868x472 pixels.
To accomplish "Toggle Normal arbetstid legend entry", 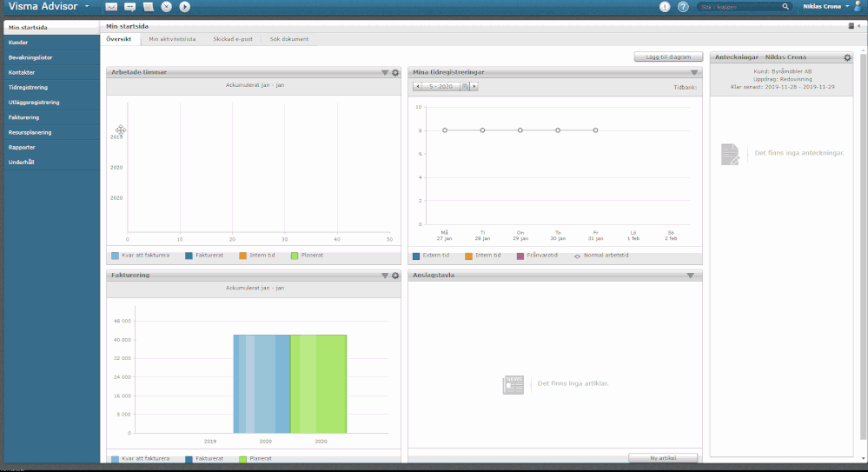I will pyautogui.click(x=601, y=256).
